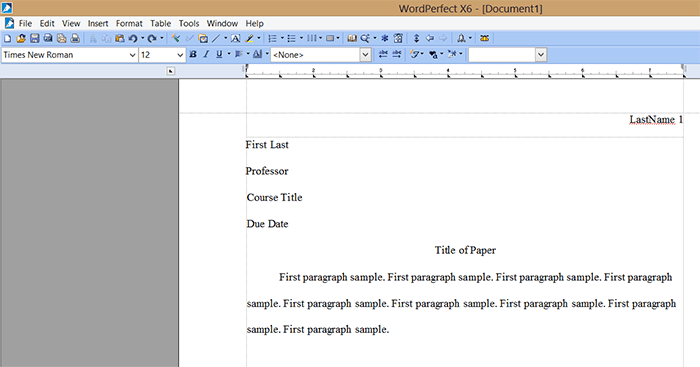The height and width of the screenshot is (367, 700).
Task: Click the Zoom magnifier icon
Action: [365, 38]
